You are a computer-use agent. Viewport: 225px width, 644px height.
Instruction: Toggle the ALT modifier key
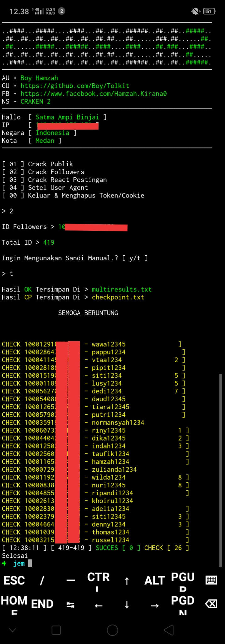[154, 580]
